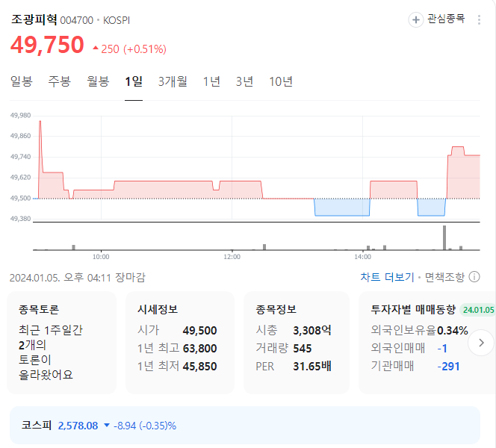The height and width of the screenshot is (448, 496).
Task: Show next investor cards with right chevron
Action: click(481, 343)
